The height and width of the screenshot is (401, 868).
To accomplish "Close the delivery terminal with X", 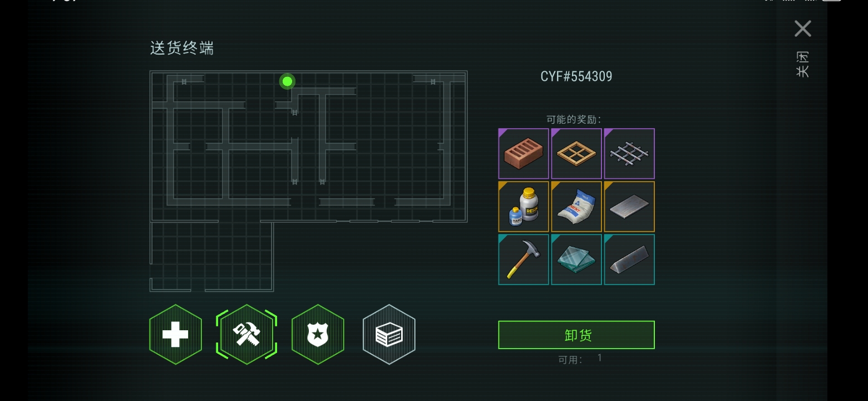I will (803, 28).
